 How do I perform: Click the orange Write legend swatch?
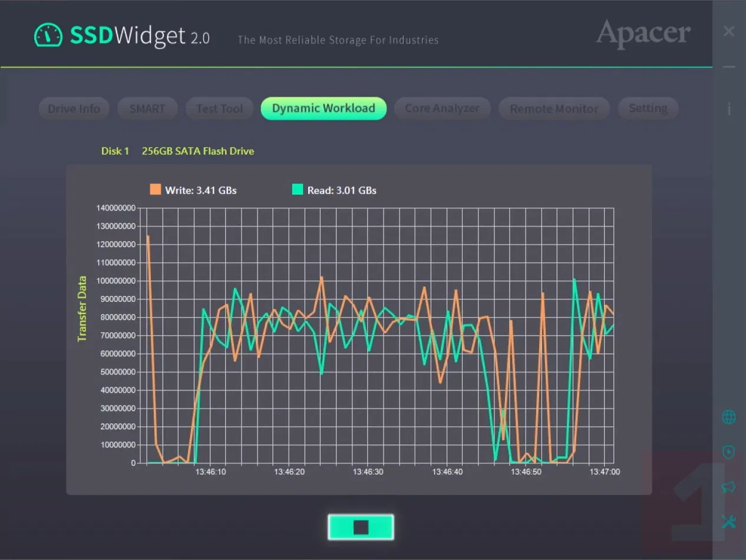tap(156, 189)
